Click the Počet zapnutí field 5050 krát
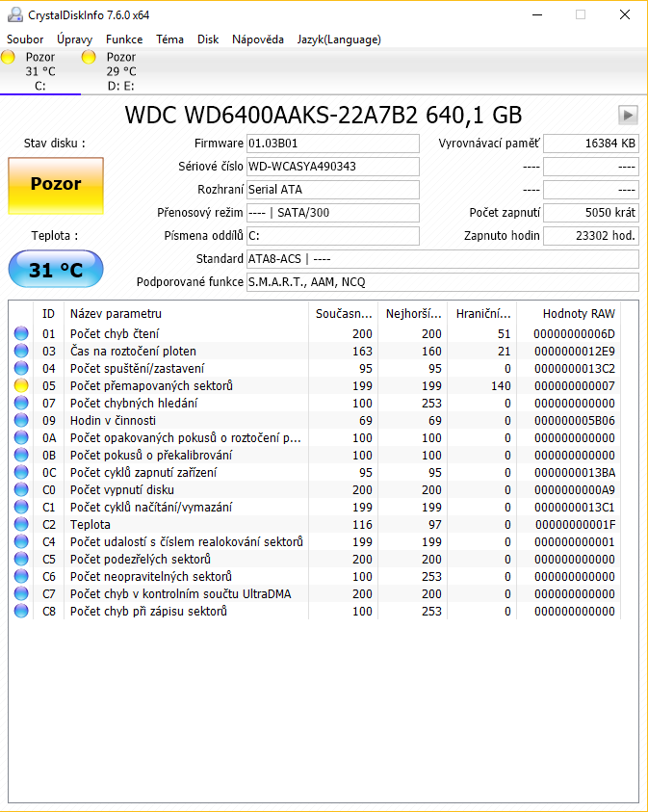 click(x=591, y=213)
